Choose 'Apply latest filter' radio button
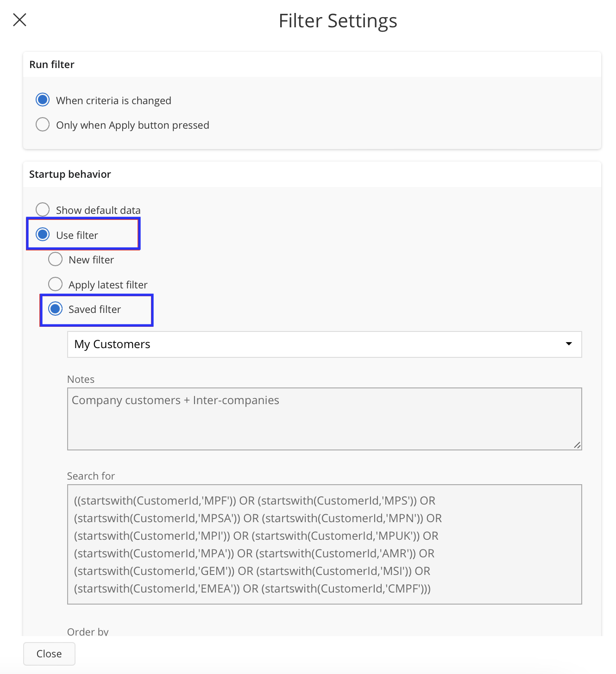 tap(56, 284)
